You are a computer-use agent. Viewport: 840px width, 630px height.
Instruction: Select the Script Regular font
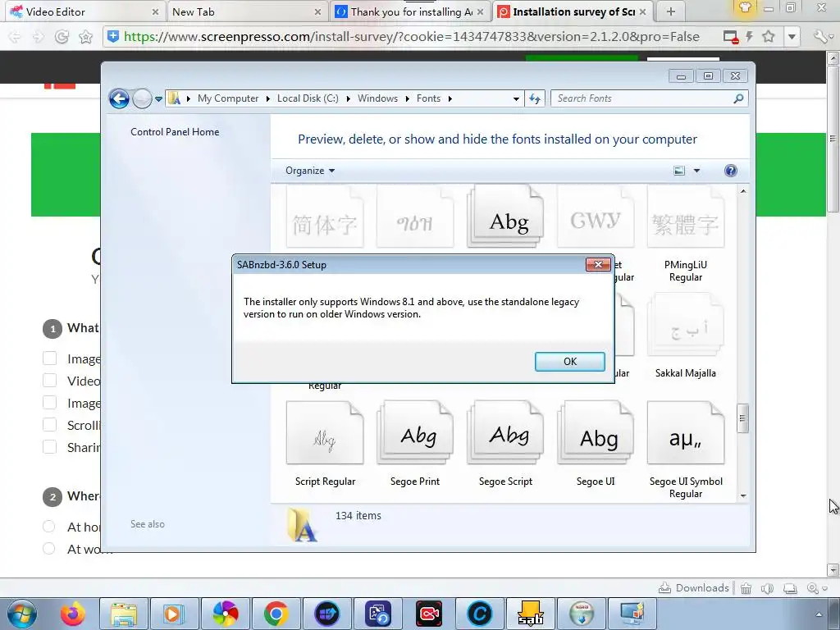coord(325,444)
